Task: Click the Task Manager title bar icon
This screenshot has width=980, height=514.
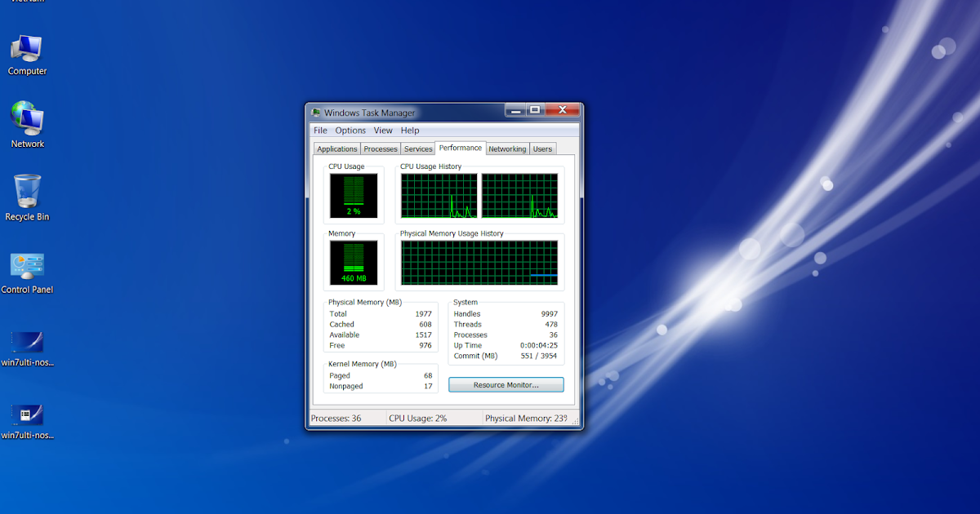Action: [x=316, y=113]
